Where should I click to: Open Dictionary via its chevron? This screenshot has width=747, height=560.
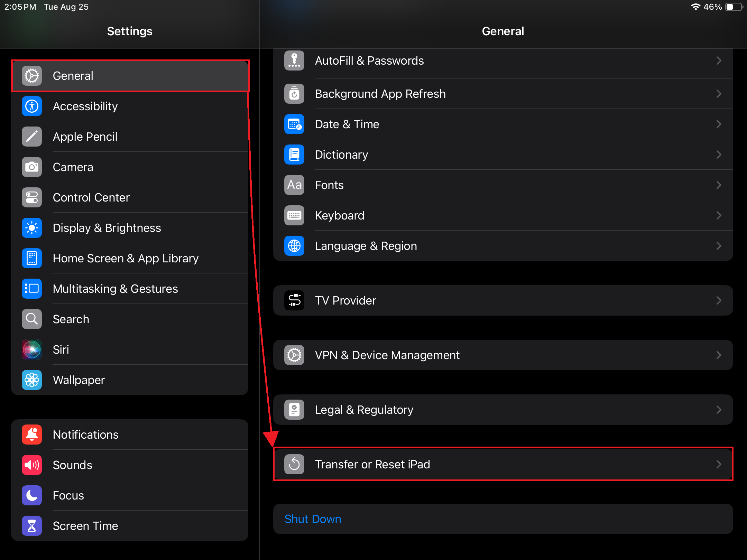pyautogui.click(x=719, y=155)
